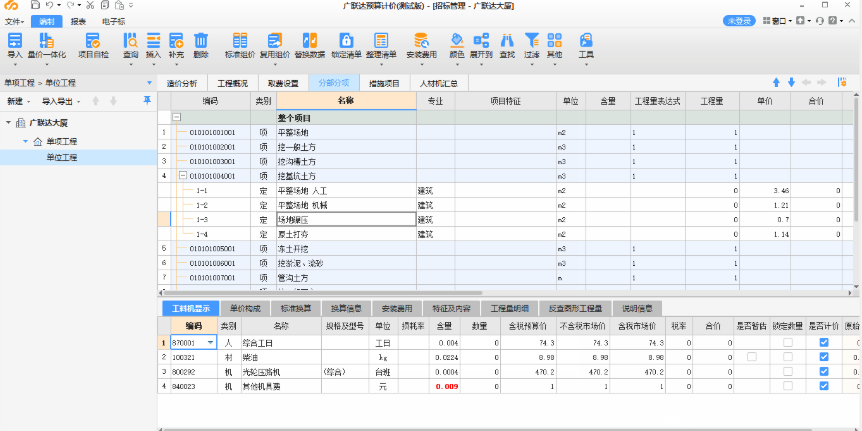Toggle 是否暂估 checkbox for 柴油 row

750,357
